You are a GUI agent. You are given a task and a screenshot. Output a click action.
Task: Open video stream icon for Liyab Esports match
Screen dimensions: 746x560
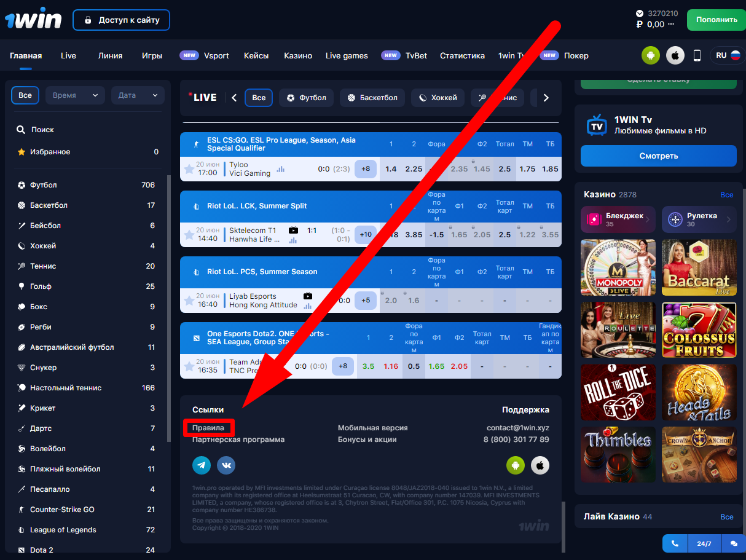click(307, 296)
